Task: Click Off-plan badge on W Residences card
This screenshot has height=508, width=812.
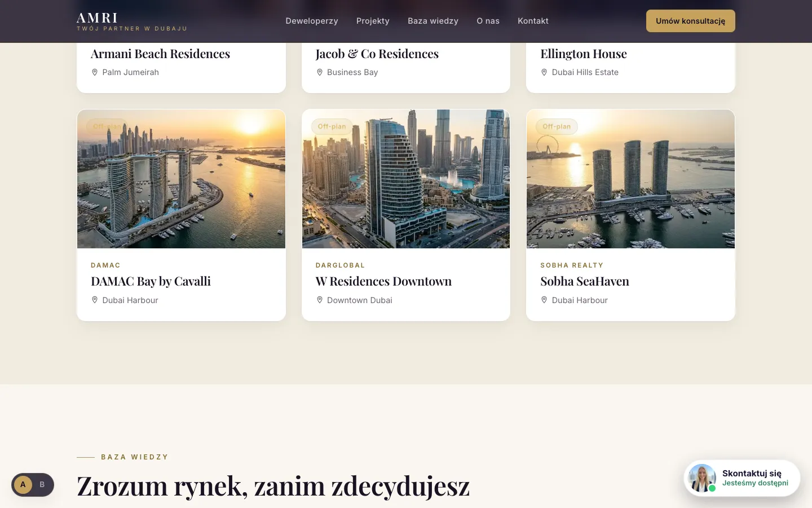Action: point(332,126)
